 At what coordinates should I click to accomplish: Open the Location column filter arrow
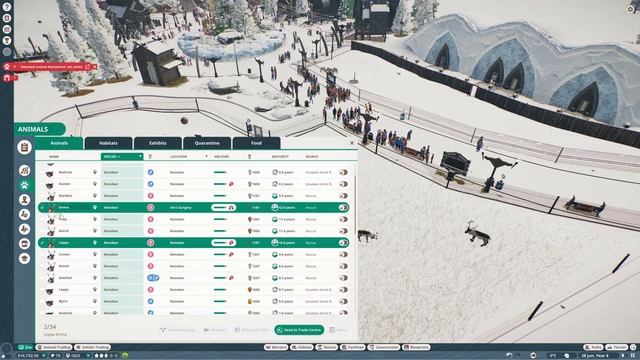click(206, 156)
